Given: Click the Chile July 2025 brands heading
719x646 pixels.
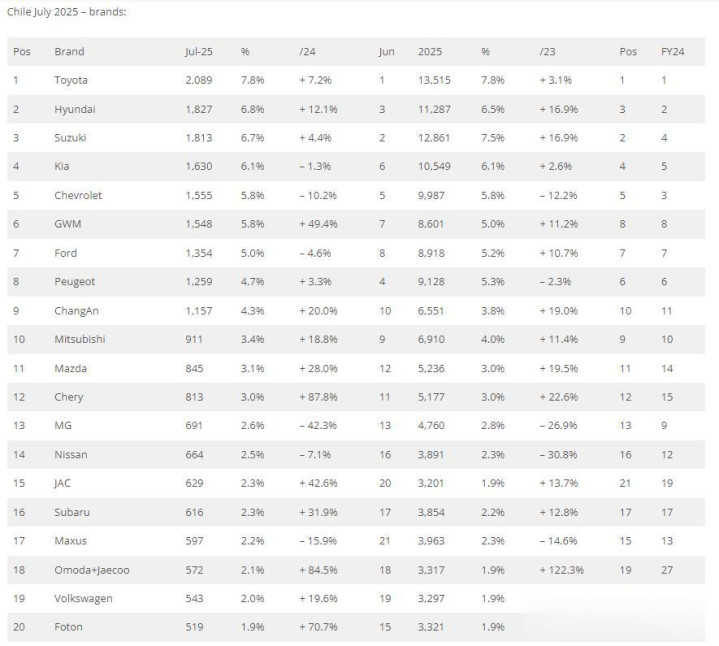Looking at the screenshot, I should [66, 12].
